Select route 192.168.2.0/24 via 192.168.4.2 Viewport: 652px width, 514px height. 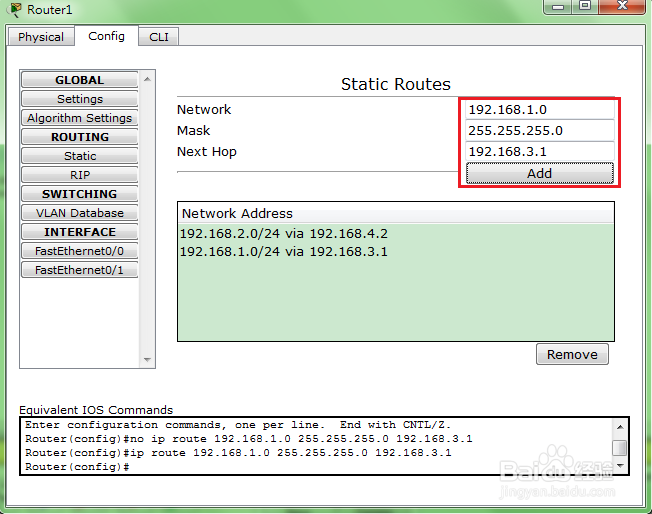[x=396, y=234]
